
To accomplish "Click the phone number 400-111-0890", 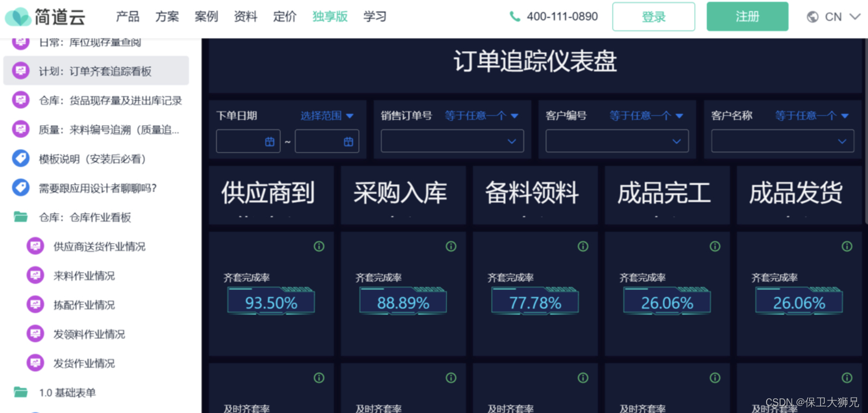I will [x=562, y=16].
